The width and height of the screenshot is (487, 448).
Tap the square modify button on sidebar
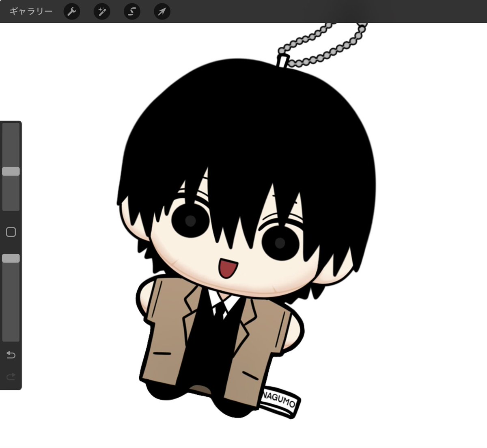click(x=11, y=232)
